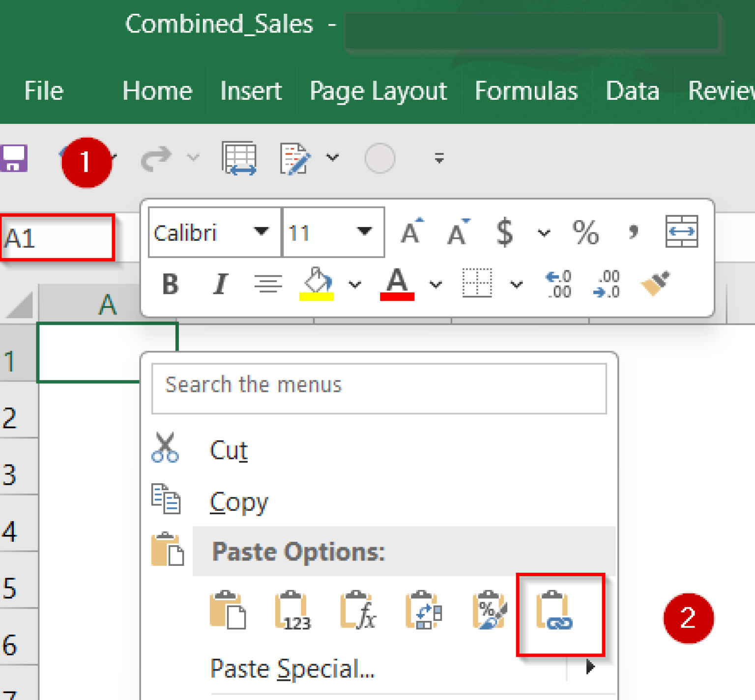This screenshot has width=755, height=700.
Task: Toggle italic formatting
Action: pos(220,284)
